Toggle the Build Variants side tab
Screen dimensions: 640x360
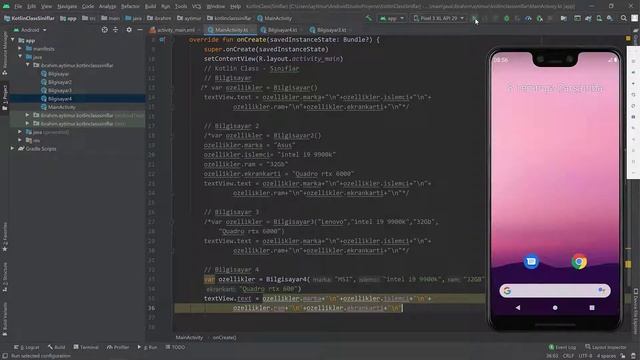tap(5, 319)
